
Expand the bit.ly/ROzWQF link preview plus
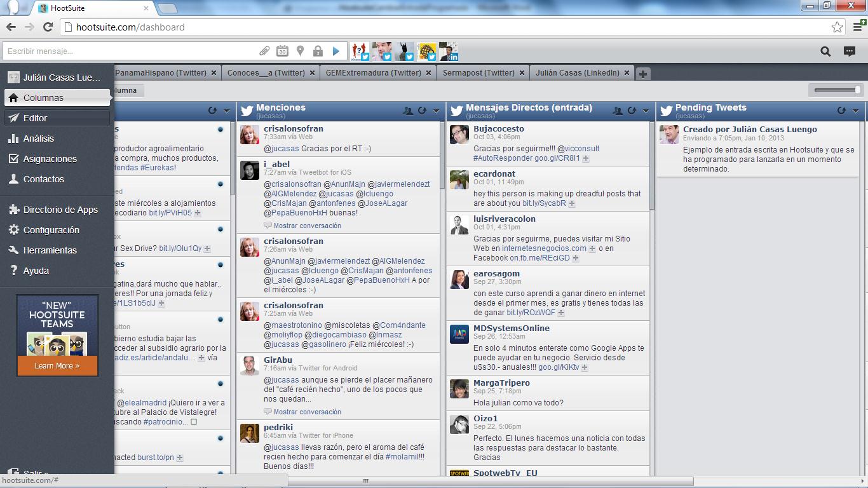(562, 313)
